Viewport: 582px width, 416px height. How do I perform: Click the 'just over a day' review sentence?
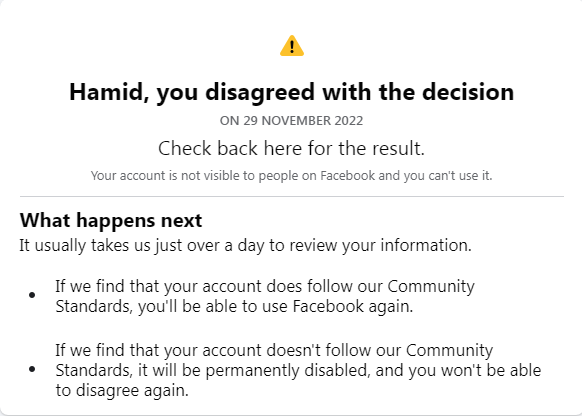pos(245,246)
